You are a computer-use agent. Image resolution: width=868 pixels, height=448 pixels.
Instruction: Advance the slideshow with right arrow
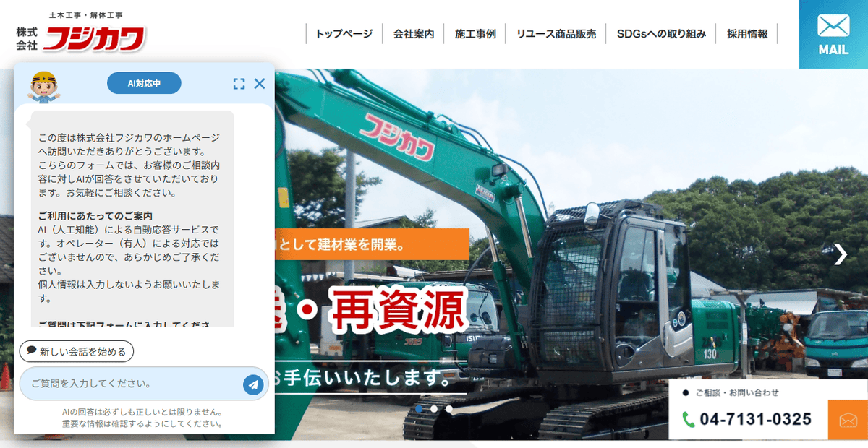tap(841, 254)
